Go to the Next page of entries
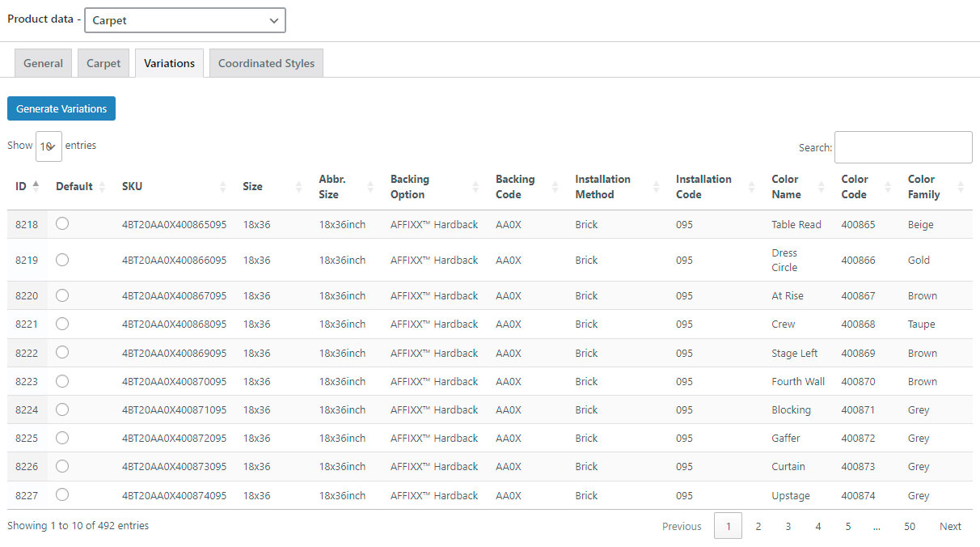This screenshot has height=547, width=980. [x=950, y=526]
